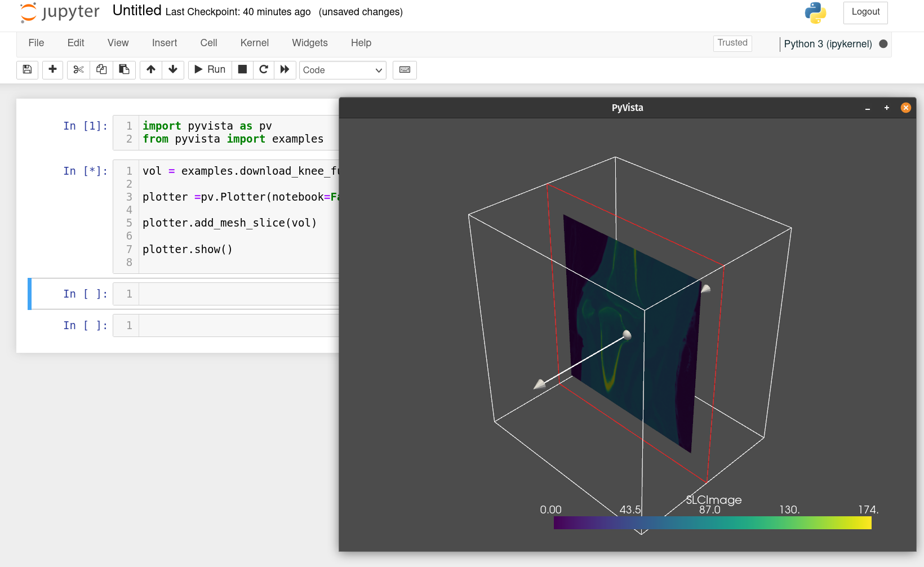
Task: Open the Edit menu
Action: 75,43
